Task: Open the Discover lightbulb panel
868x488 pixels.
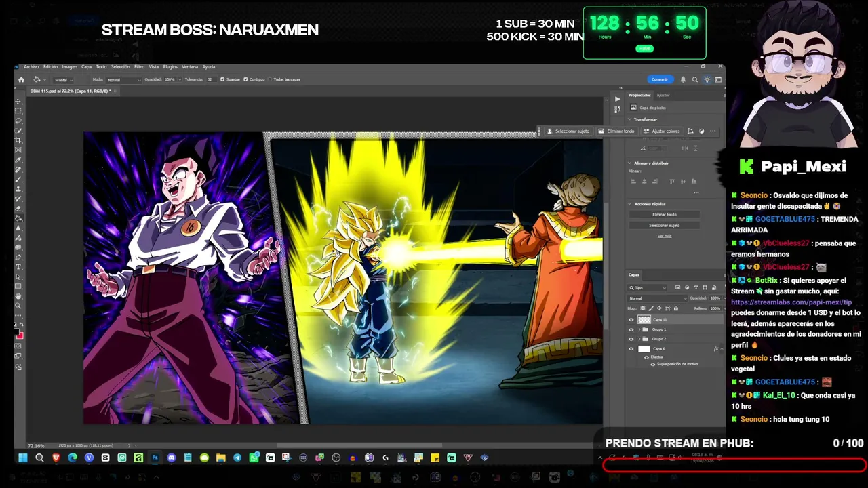Action: click(x=707, y=79)
